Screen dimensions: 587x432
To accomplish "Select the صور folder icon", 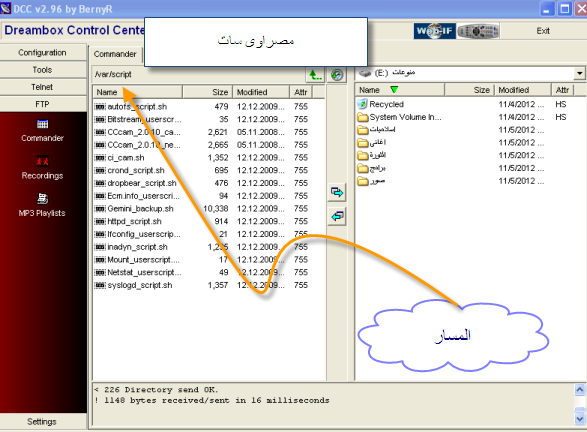I will click(x=362, y=181).
